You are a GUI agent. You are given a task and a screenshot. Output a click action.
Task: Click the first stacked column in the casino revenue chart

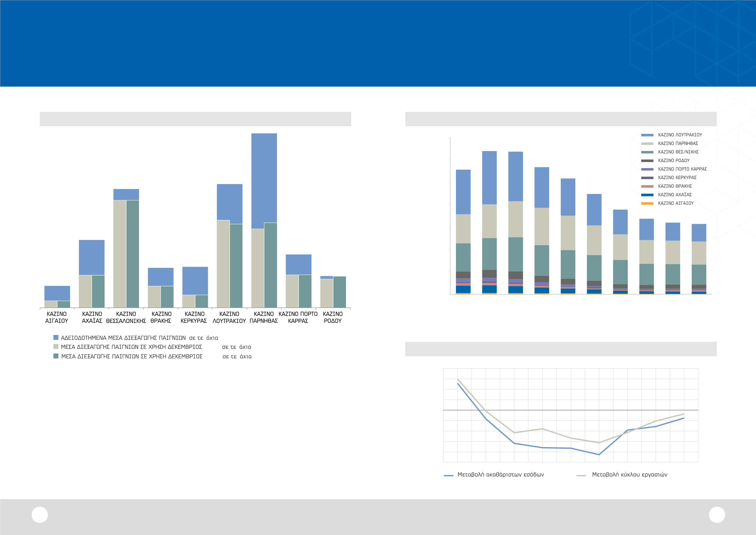[x=463, y=232]
